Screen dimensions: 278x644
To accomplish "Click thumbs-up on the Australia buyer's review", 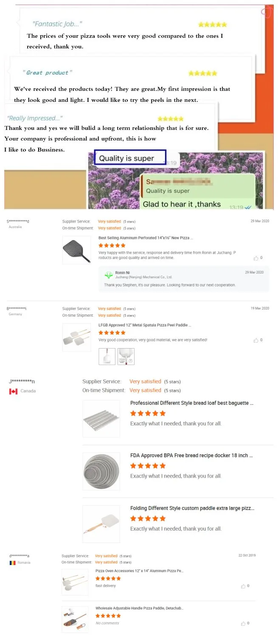I will tap(256, 258).
